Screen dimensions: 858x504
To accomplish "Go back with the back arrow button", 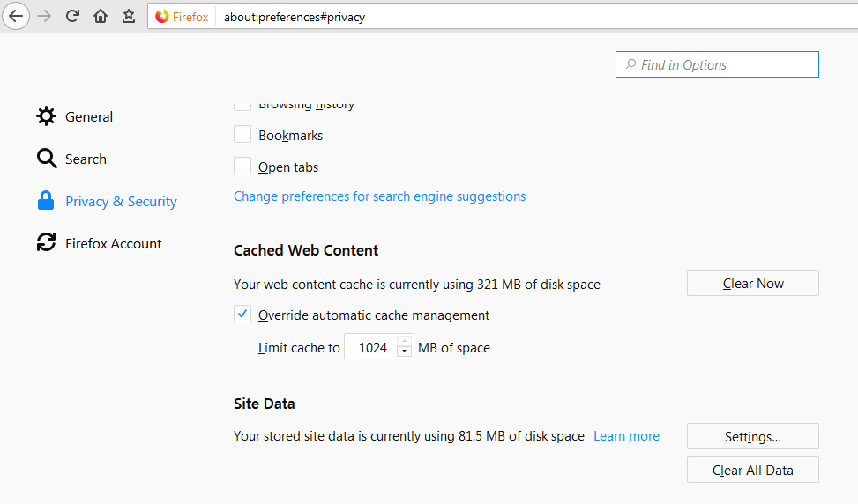I will (16, 16).
